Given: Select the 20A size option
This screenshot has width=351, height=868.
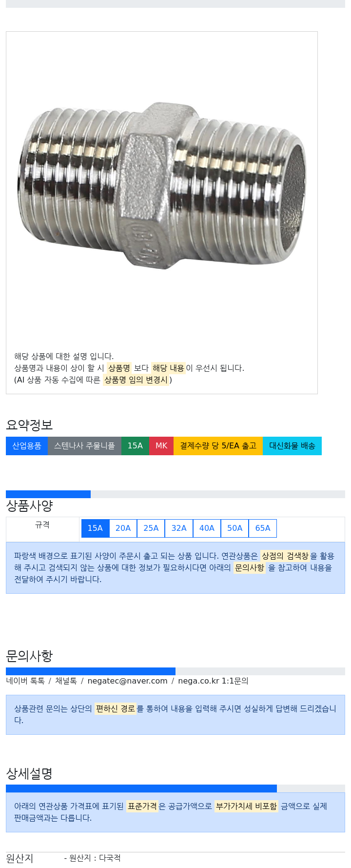Looking at the screenshot, I should point(123,528).
